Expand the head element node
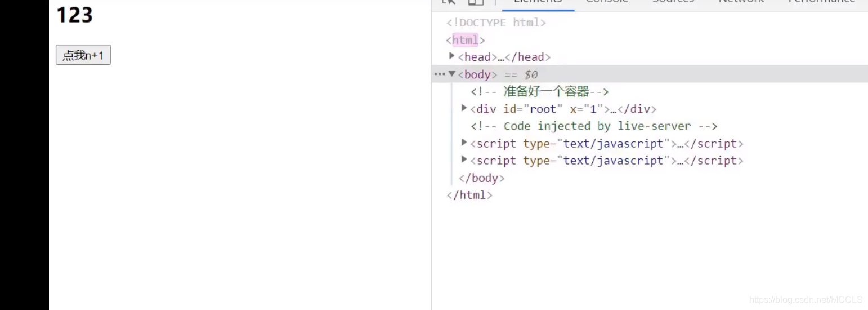The height and width of the screenshot is (310, 868). click(452, 56)
